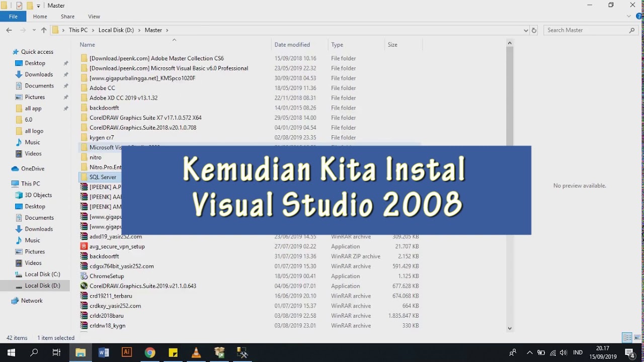The height and width of the screenshot is (362, 644).
Task: Select the kygen cr7 folder
Action: click(x=102, y=137)
